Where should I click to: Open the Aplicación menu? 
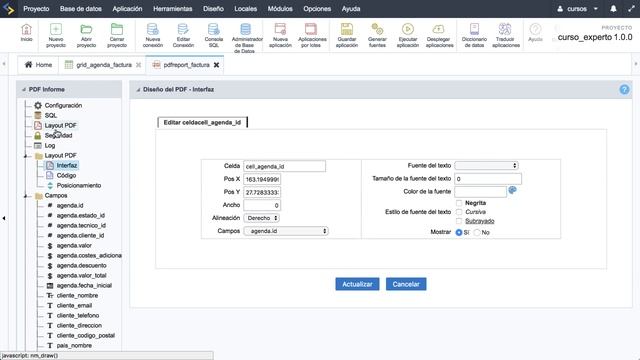point(127,9)
